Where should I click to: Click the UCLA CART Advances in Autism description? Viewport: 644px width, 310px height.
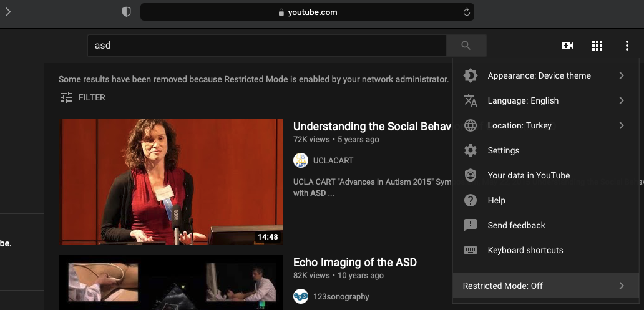click(x=373, y=187)
